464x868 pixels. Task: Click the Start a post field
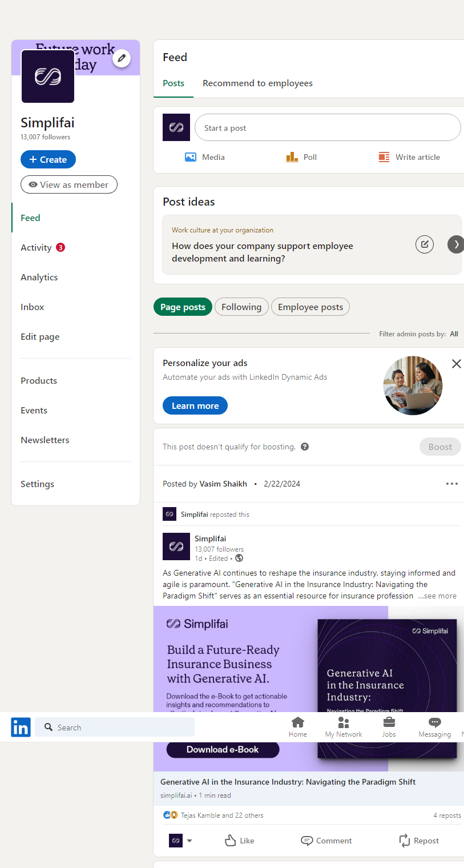coord(328,127)
